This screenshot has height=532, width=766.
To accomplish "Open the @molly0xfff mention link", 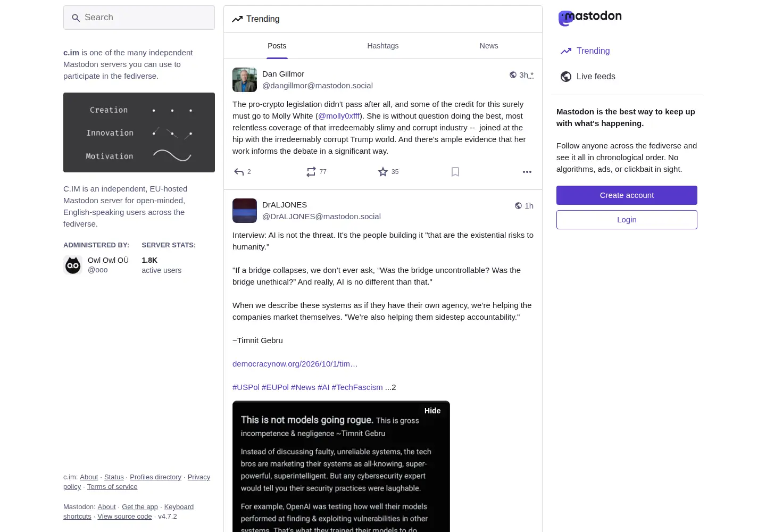I will point(339,116).
